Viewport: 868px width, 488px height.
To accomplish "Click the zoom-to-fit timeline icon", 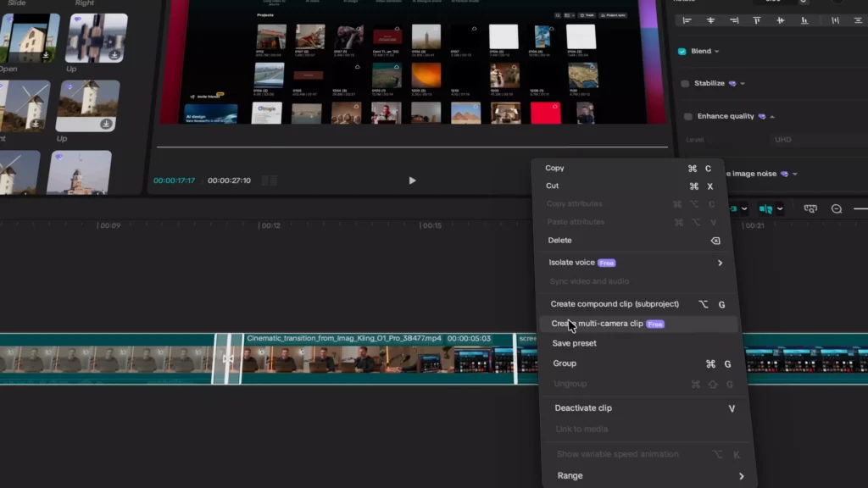I will coord(810,208).
